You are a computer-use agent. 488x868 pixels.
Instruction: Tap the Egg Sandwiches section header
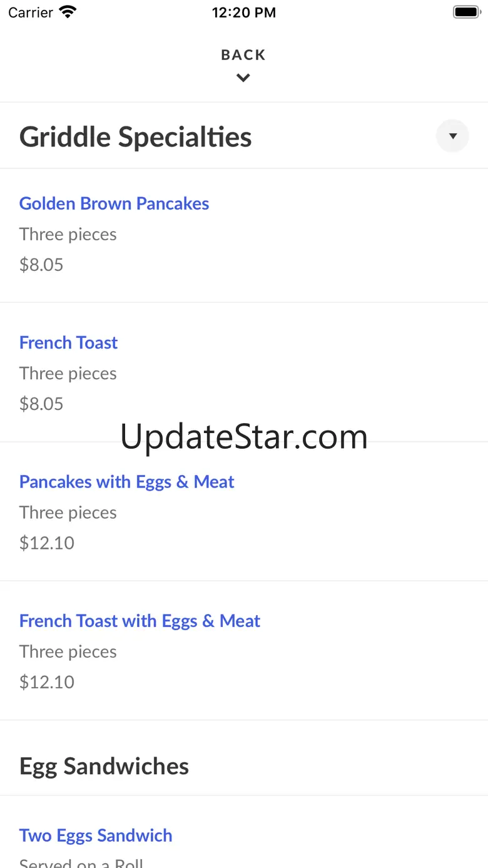click(104, 766)
